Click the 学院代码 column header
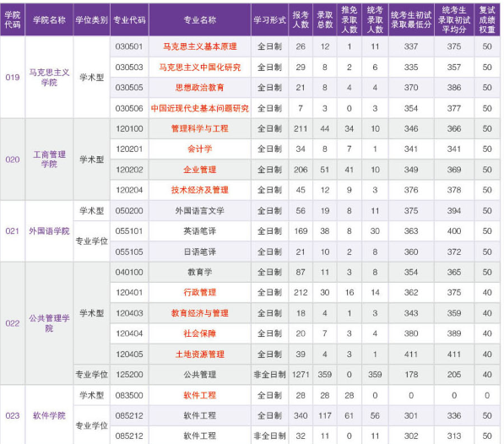 tap(13, 20)
